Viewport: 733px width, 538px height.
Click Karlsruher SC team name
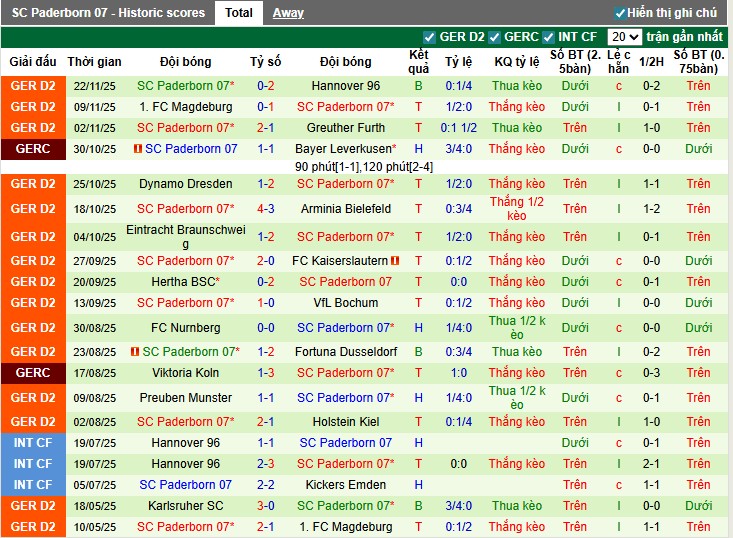186,506
